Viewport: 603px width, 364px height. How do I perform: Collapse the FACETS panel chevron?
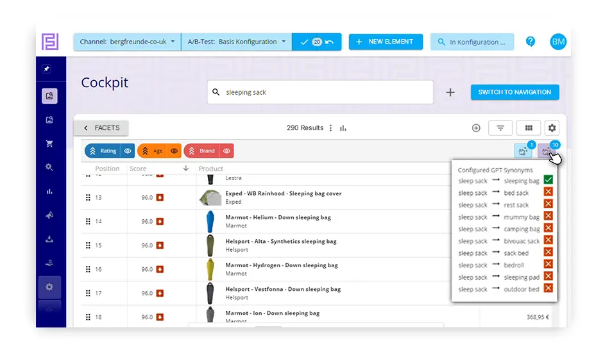click(x=86, y=128)
